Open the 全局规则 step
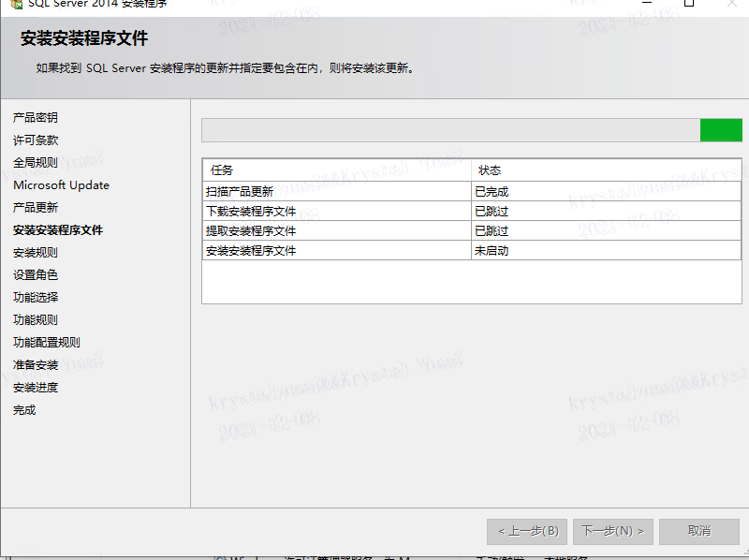749x560 pixels. (36, 162)
